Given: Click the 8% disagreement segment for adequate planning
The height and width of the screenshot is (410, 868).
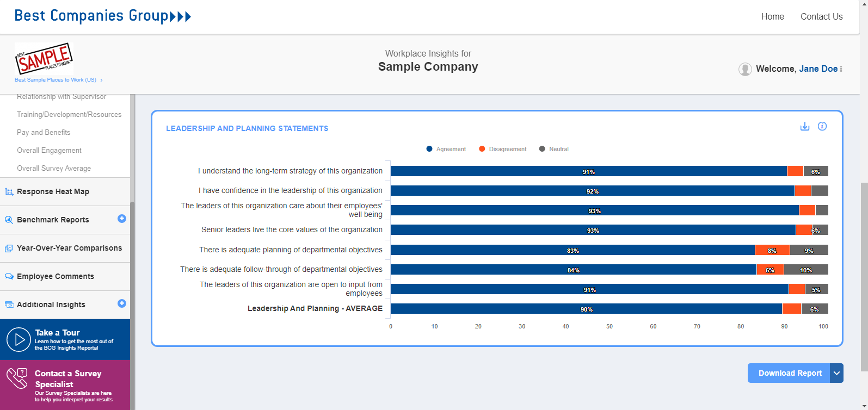Looking at the screenshot, I should point(772,250).
